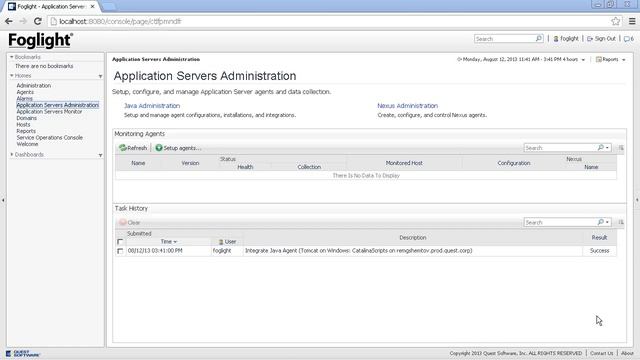Screen dimensions: 640x360
Task: Check the 08/12/13 03:41:00 PM task row checkbox
Action: 120,251
